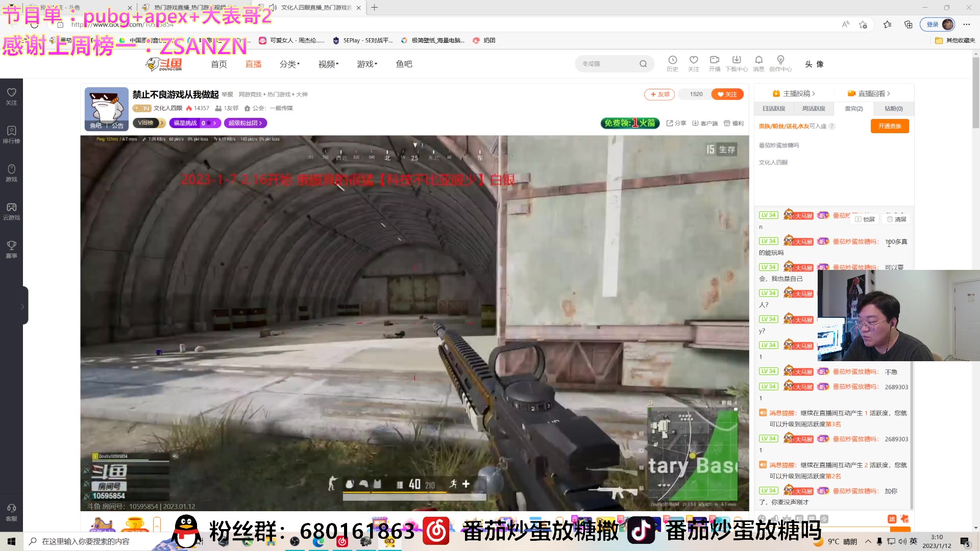Expand the 分类 dropdown menu
The height and width of the screenshot is (551, 980).
coord(289,64)
